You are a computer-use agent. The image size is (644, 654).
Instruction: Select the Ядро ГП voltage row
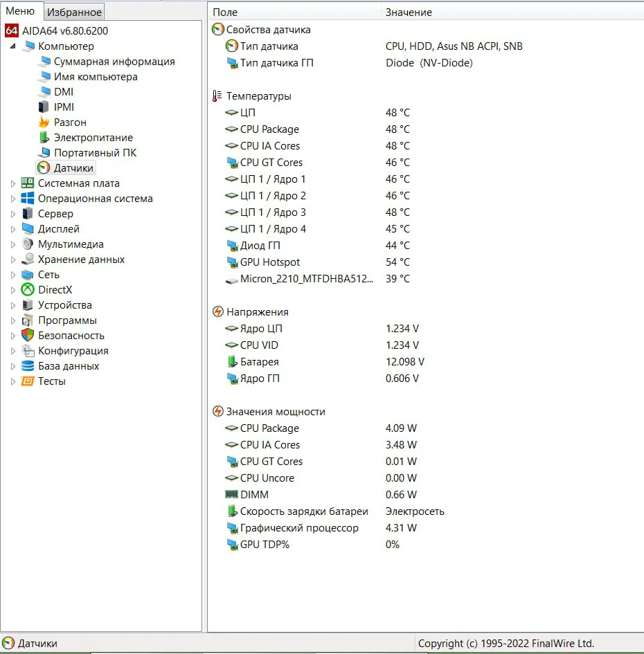click(x=426, y=379)
